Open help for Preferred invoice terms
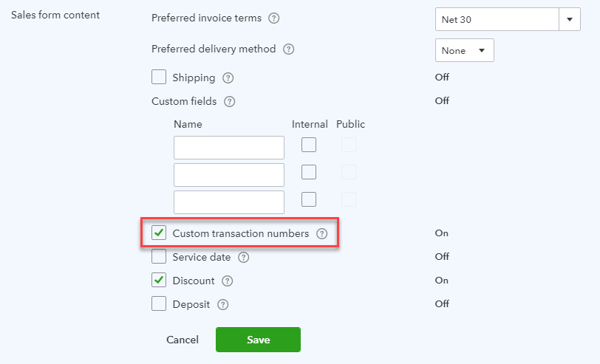Viewport: 600px width, 364px height. pyautogui.click(x=273, y=18)
